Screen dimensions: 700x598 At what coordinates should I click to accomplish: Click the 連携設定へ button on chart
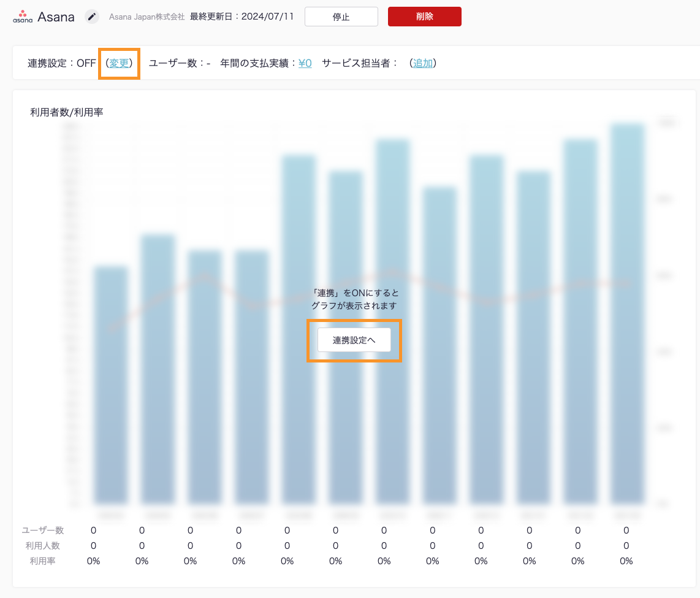pyautogui.click(x=354, y=340)
